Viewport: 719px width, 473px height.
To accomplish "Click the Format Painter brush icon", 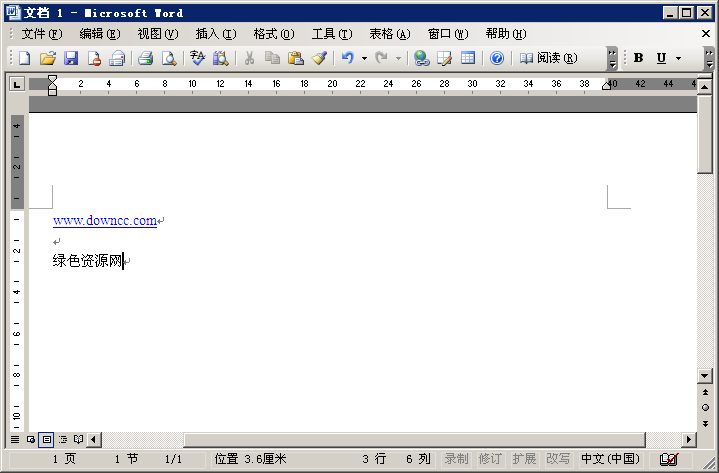I will (319, 58).
